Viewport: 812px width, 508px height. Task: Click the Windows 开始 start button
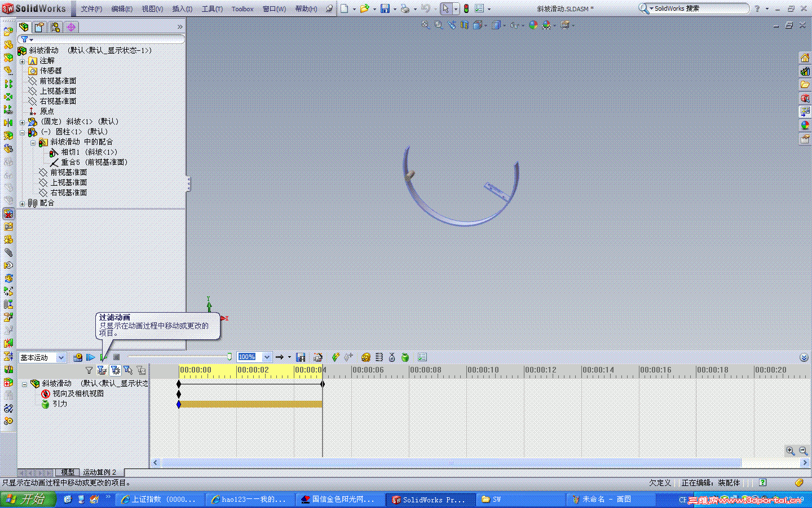[x=28, y=500]
